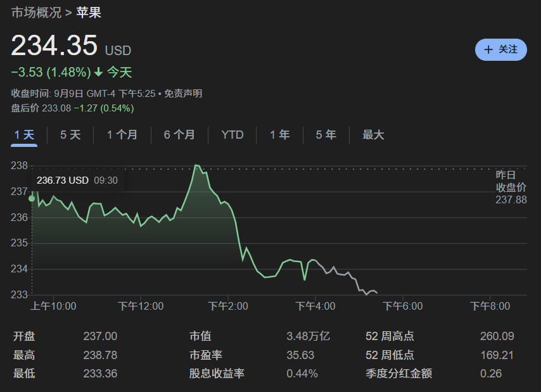Select the 1 天 time range tab

pyautogui.click(x=24, y=135)
